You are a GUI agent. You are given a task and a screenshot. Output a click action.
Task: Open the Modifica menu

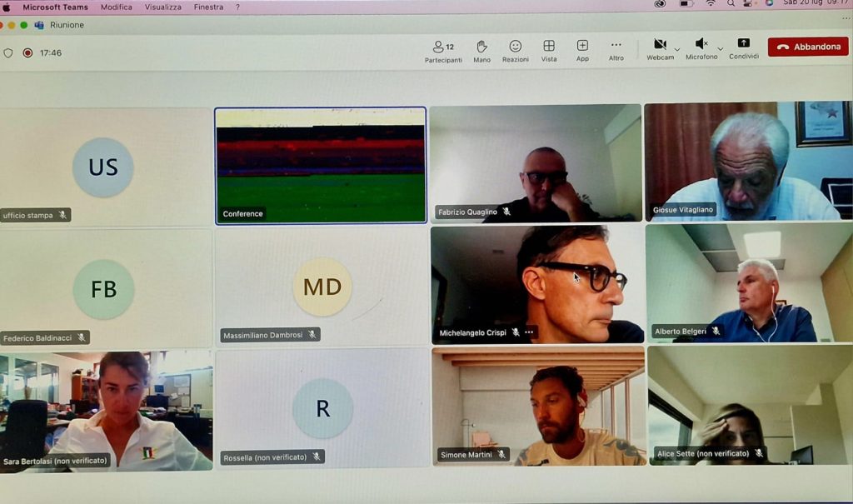[x=117, y=7]
